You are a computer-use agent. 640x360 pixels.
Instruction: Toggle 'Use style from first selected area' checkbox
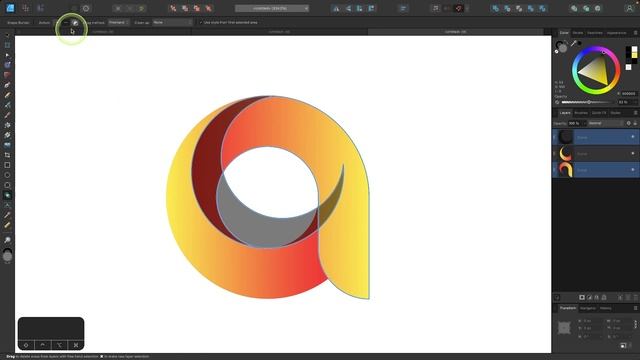201,23
